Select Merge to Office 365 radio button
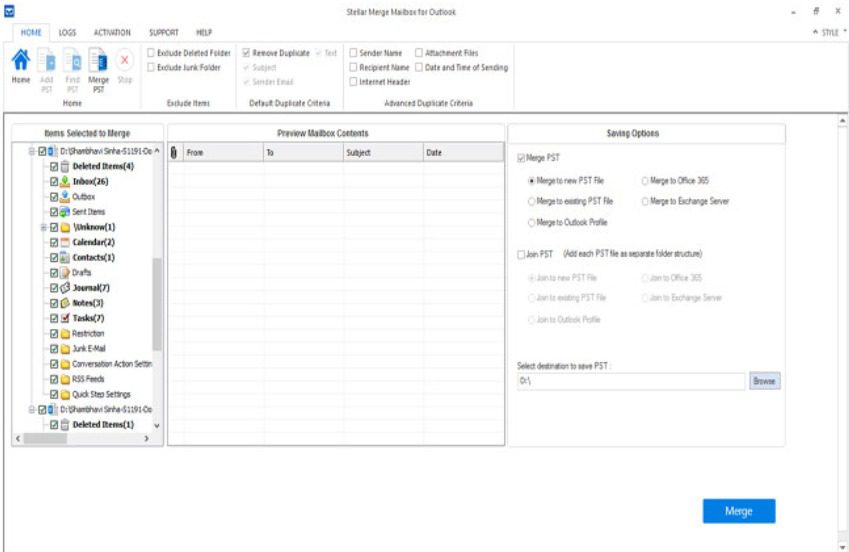This screenshot has height=552, width=849. point(645,181)
